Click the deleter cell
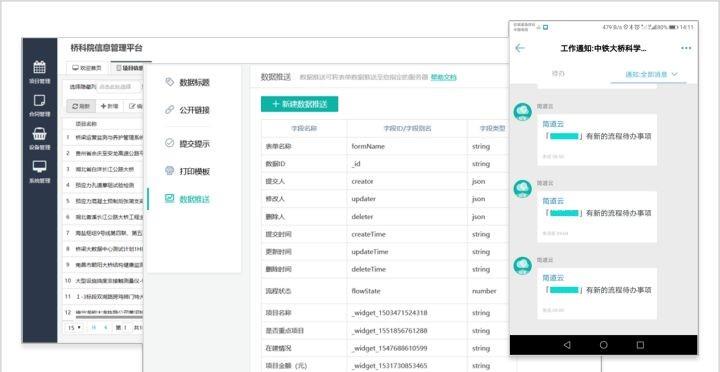The image size is (720, 372). 407,217
